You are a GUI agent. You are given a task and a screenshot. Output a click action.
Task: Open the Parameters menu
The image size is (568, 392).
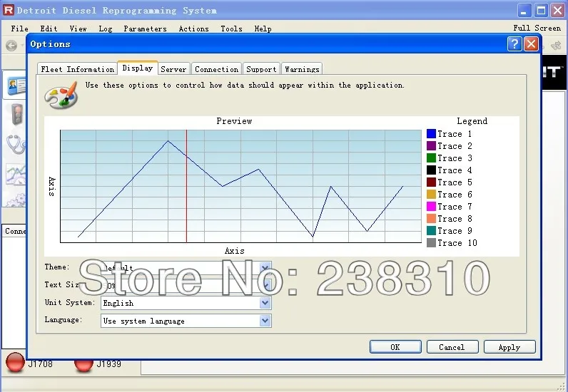[145, 29]
